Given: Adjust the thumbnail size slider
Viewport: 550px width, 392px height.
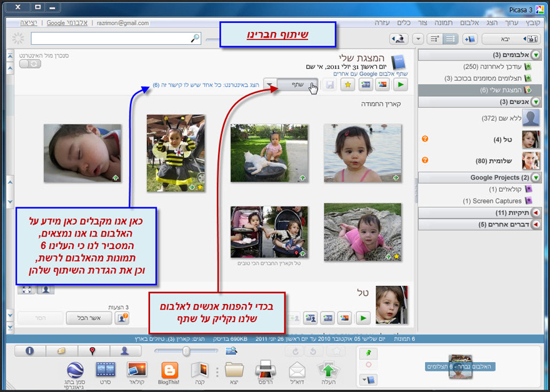Looking at the screenshot, I should (x=186, y=351).
